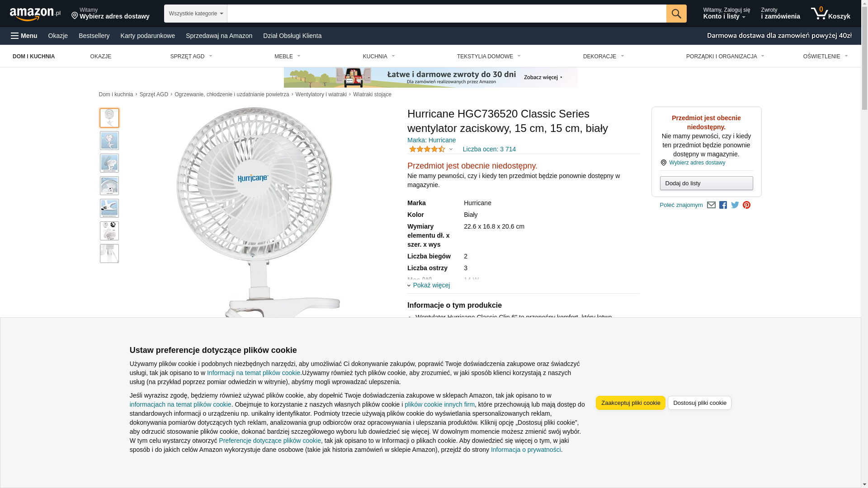Share product on Facebook icon
The image size is (868, 488).
pyautogui.click(x=723, y=205)
